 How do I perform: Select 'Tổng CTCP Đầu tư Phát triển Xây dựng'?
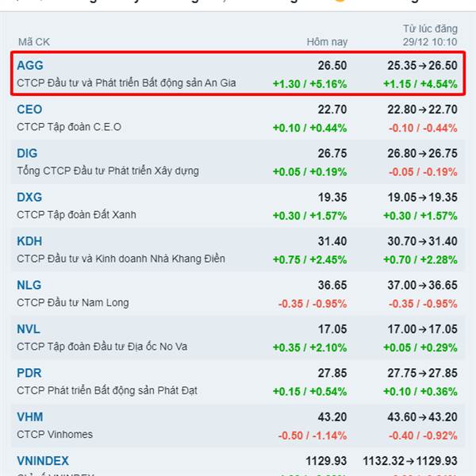click(108, 171)
